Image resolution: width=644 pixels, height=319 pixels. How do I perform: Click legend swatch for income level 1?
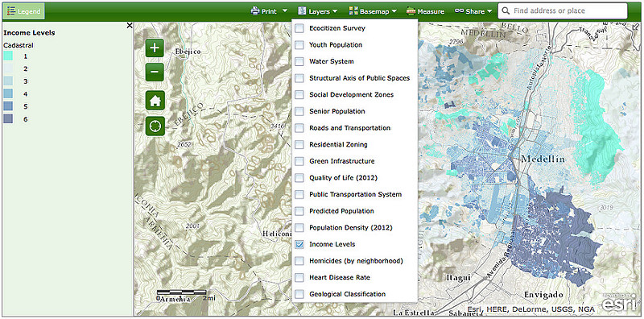point(8,56)
